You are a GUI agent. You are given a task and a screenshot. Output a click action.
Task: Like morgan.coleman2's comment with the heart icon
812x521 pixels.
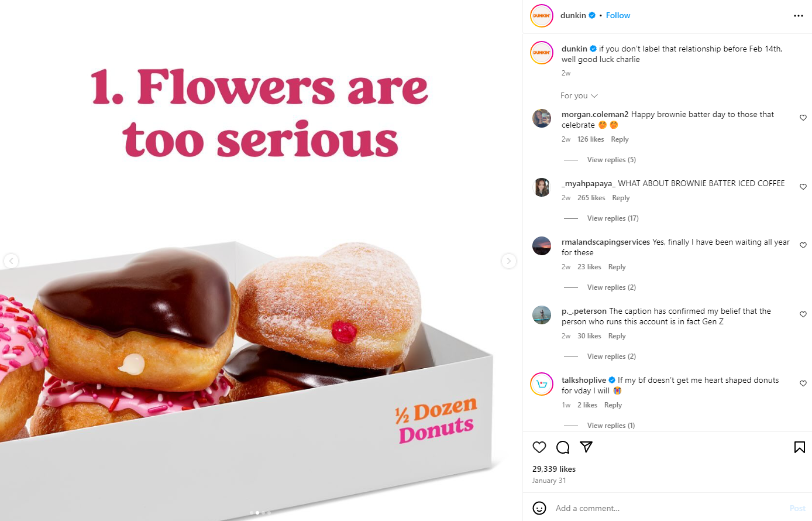pos(803,118)
